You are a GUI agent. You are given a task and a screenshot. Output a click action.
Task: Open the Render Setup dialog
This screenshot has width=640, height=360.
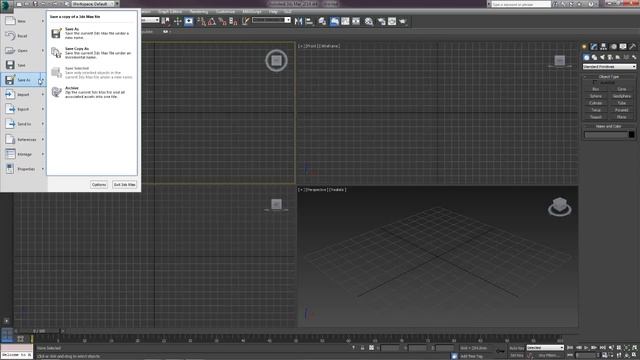tap(381, 21)
